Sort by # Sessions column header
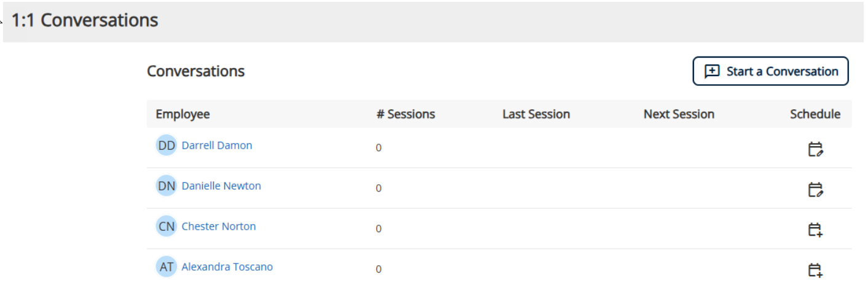The image size is (868, 291). [x=406, y=114]
